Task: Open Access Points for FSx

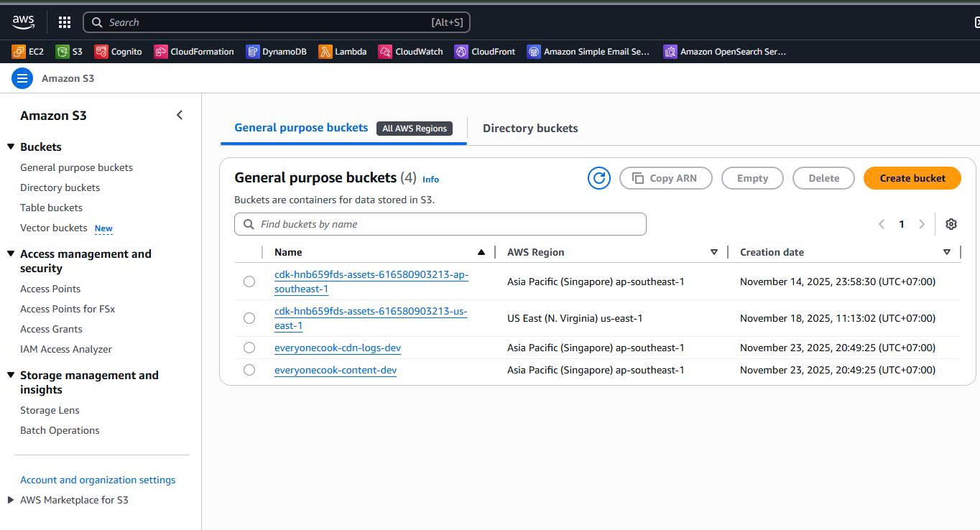Action: click(x=68, y=309)
